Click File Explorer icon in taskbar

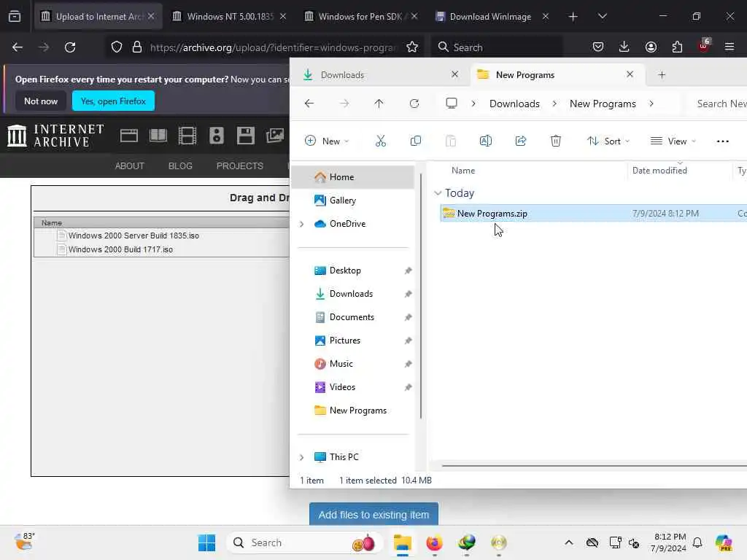403,542
